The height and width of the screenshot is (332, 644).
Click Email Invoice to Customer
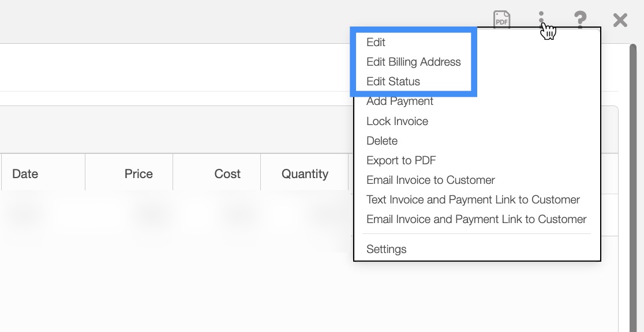[x=430, y=180]
